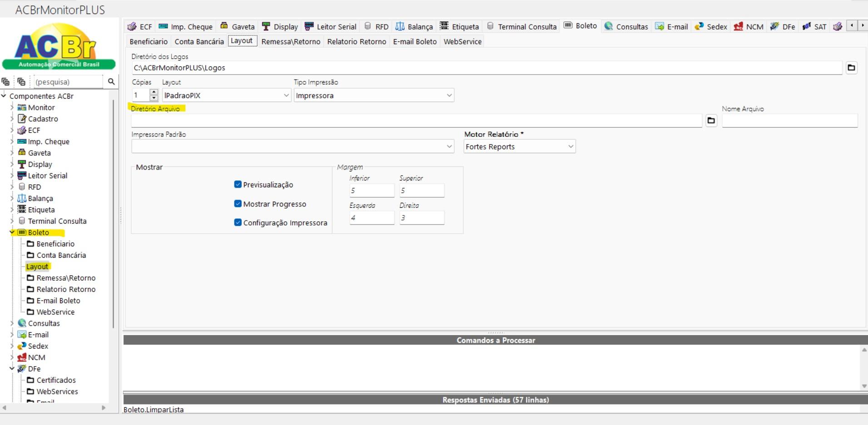
Task: Click the NCM icon in the tab bar
Action: 739,26
